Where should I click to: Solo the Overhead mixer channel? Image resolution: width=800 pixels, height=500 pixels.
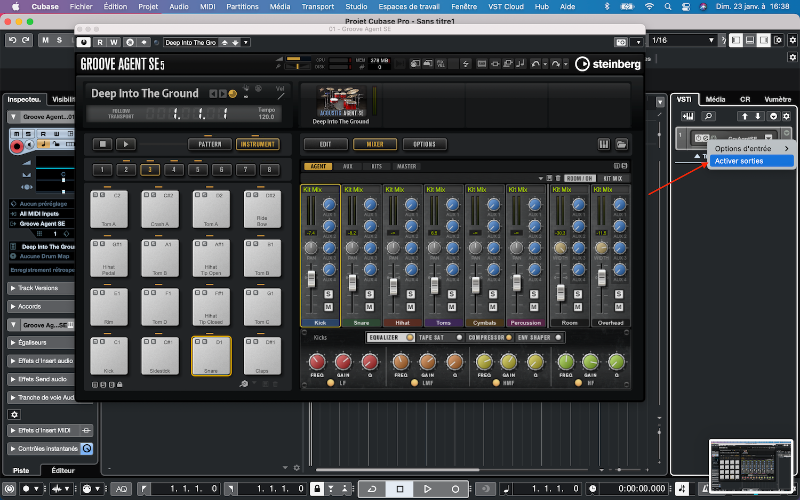pyautogui.click(x=618, y=294)
